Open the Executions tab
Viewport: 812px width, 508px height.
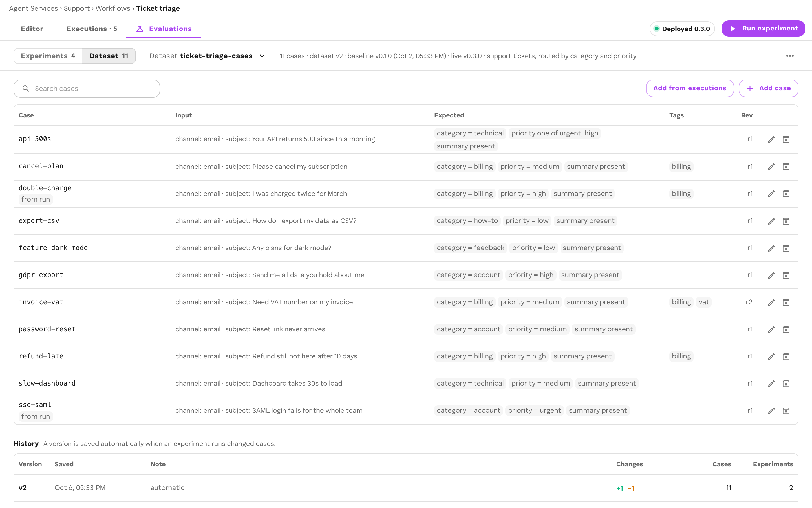pos(92,29)
